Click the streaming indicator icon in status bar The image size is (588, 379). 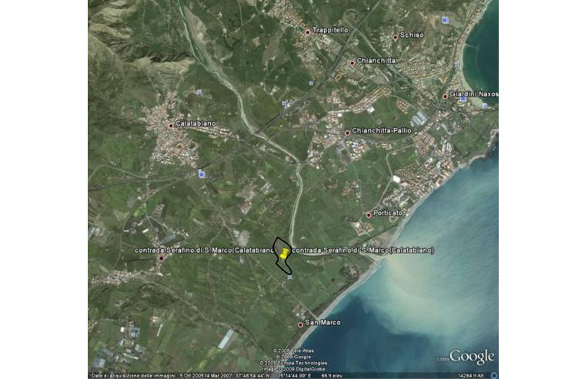coord(493,375)
